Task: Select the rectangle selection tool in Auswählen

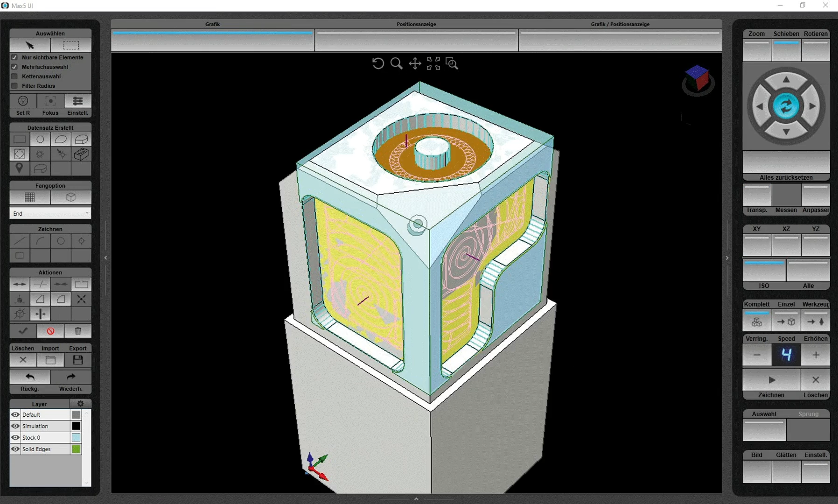Action: [x=70, y=45]
